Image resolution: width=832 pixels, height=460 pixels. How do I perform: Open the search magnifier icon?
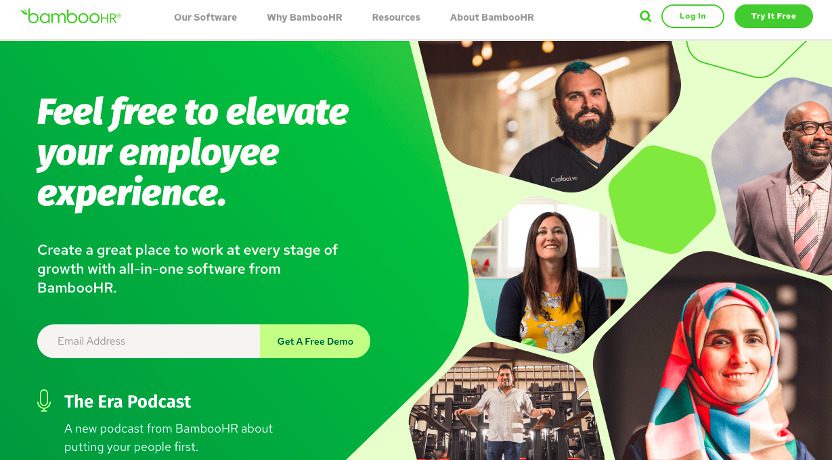645,16
